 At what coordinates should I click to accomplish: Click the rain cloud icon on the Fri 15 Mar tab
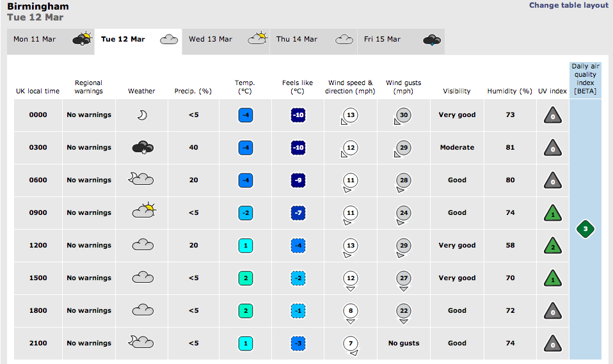point(432,40)
